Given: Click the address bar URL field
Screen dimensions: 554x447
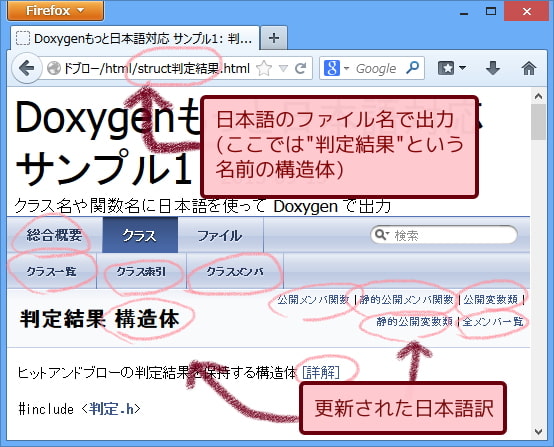Looking at the screenshot, I should coord(157,68).
